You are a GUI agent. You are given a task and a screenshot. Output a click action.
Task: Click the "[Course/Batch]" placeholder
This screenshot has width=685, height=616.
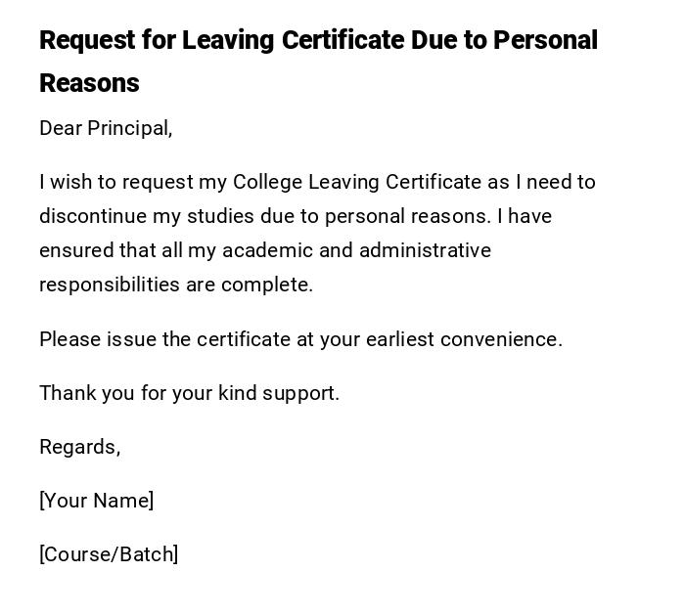point(109,554)
